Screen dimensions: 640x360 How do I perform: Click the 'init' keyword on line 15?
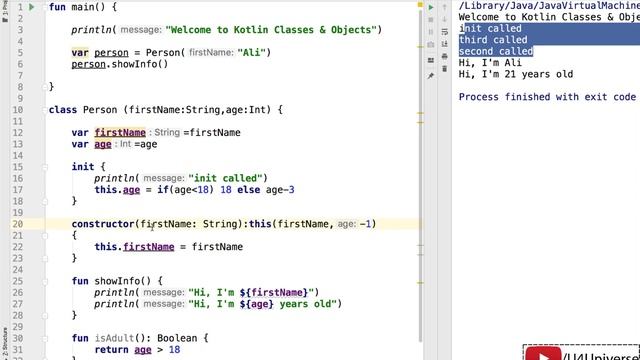click(83, 167)
